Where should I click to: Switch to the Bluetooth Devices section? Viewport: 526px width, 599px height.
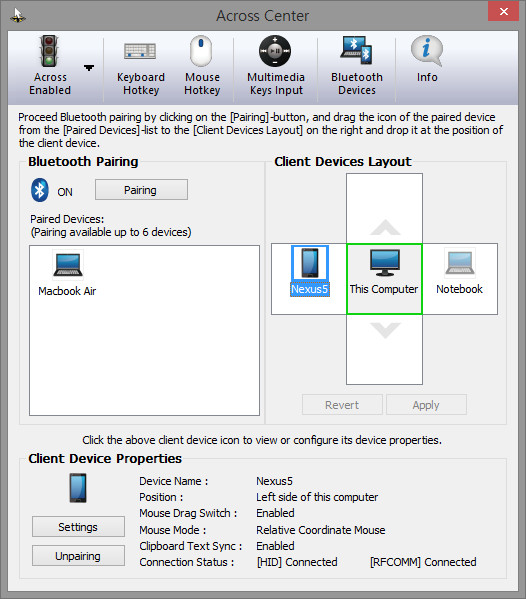pyautogui.click(x=357, y=66)
